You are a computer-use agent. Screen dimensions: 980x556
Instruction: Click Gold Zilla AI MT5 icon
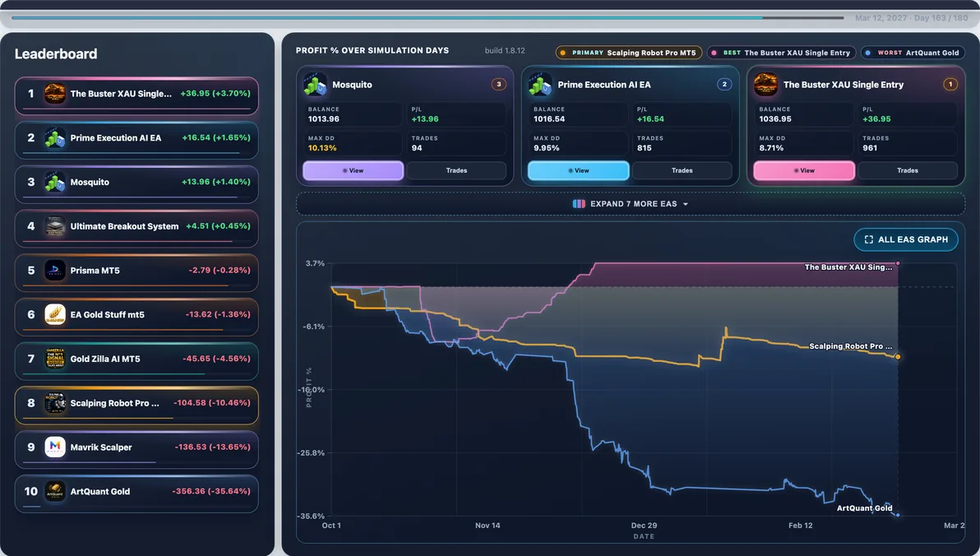[55, 359]
